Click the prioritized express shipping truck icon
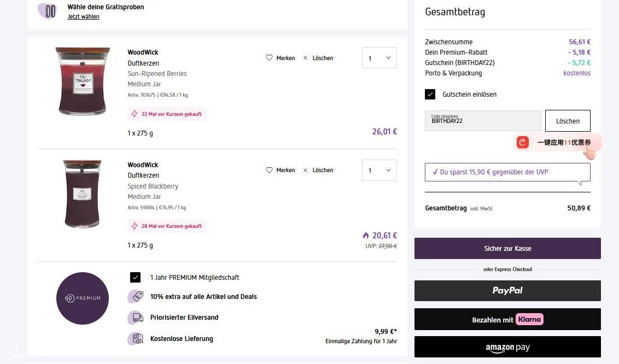Viewport: 619px width, 364px height. click(x=136, y=318)
